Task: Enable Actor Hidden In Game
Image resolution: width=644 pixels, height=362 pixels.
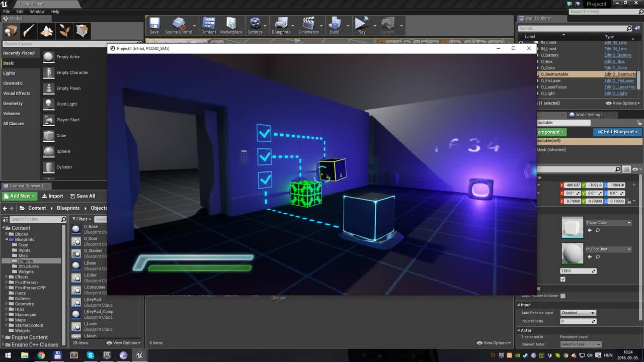Action: 562,296
